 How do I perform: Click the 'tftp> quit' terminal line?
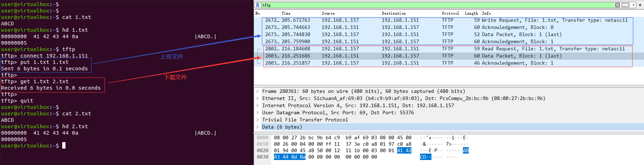[17, 101]
